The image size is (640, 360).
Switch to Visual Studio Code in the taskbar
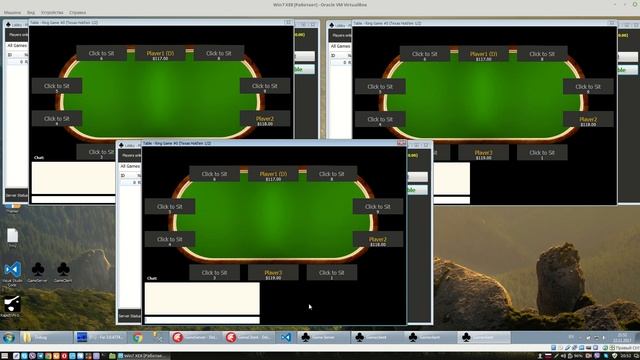point(286,338)
